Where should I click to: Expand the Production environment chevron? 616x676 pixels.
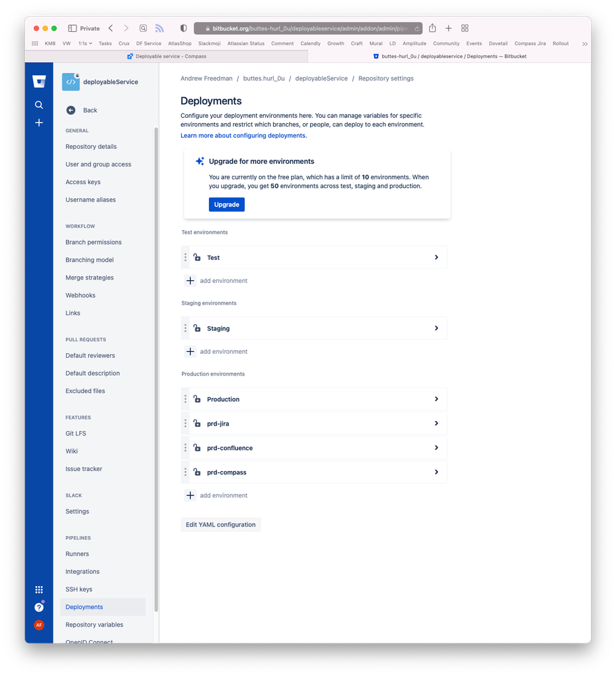coord(436,399)
